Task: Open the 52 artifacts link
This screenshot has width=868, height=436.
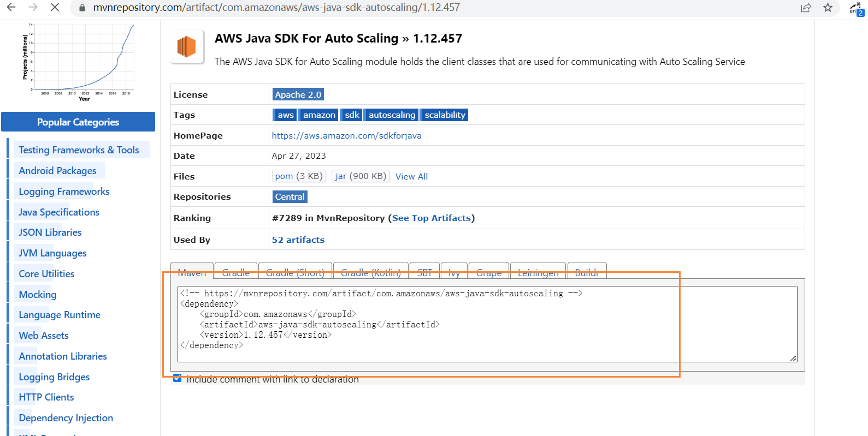Action: click(298, 240)
